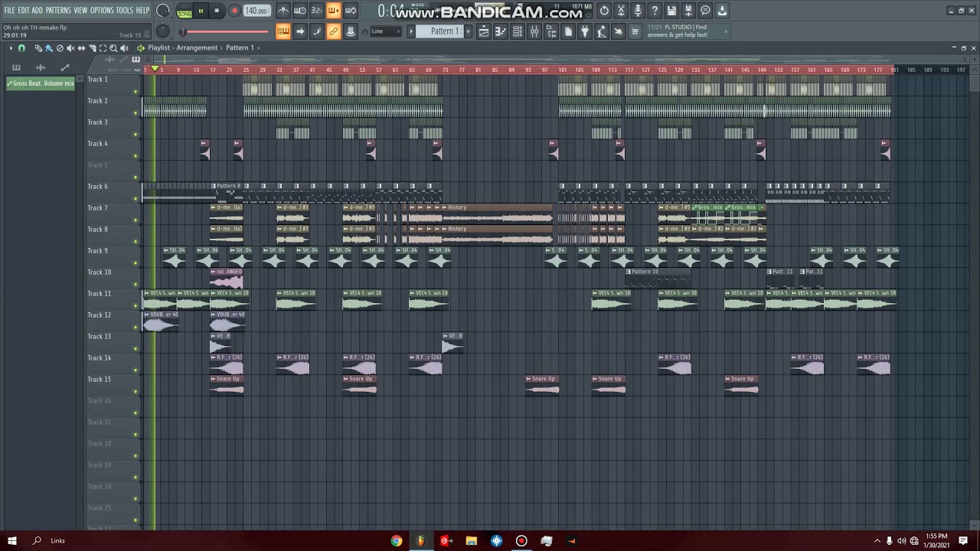
Task: Select the Draw pencil tool
Action: 38,48
